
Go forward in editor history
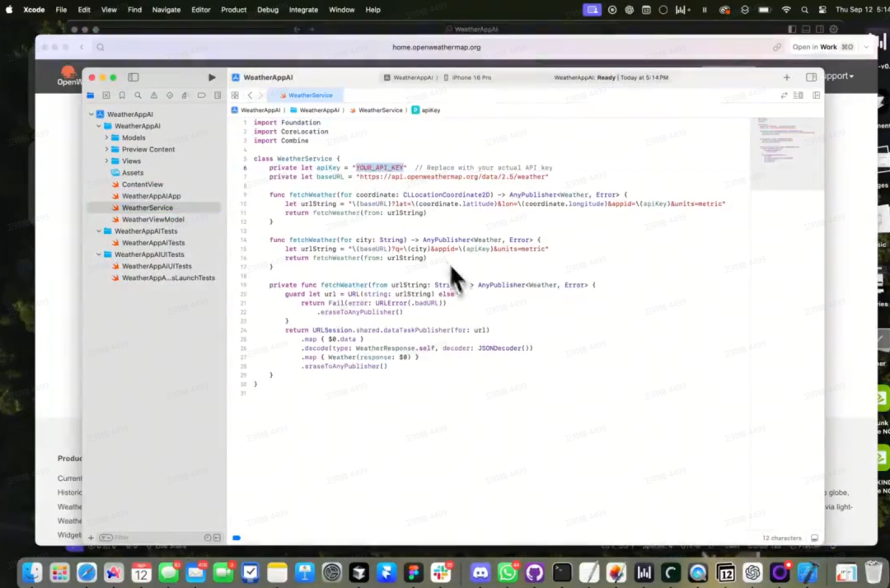[260, 96]
